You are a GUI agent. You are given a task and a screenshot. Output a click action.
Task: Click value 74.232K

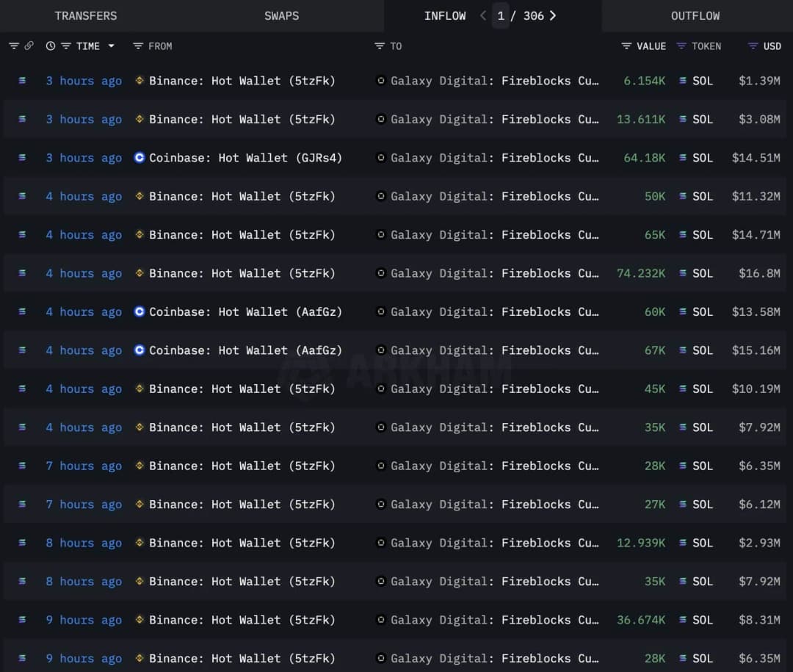coord(641,273)
